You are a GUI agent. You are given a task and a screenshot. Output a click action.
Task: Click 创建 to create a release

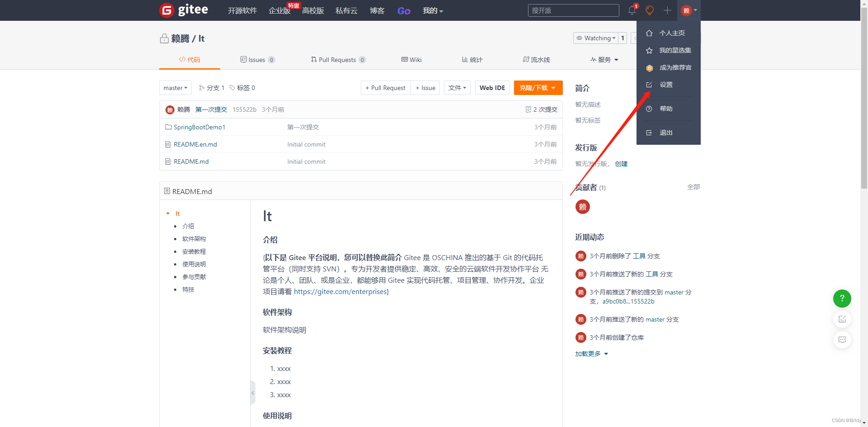pos(621,164)
